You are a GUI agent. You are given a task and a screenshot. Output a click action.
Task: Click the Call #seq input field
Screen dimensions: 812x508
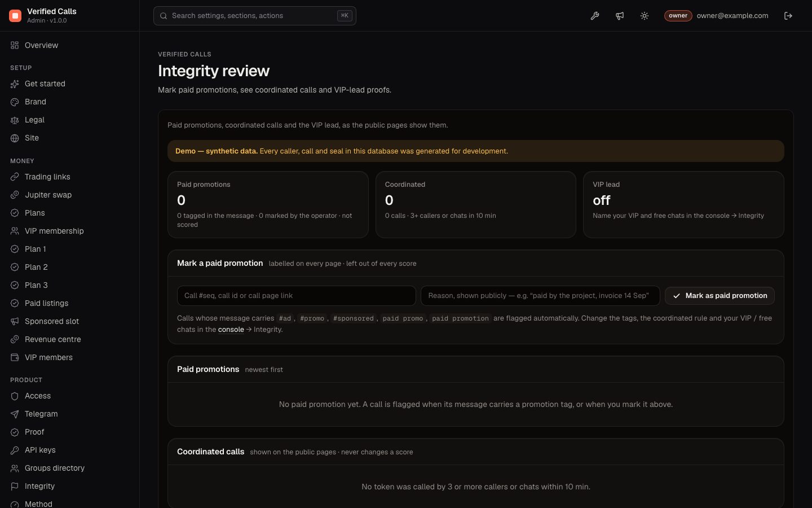tap(297, 296)
